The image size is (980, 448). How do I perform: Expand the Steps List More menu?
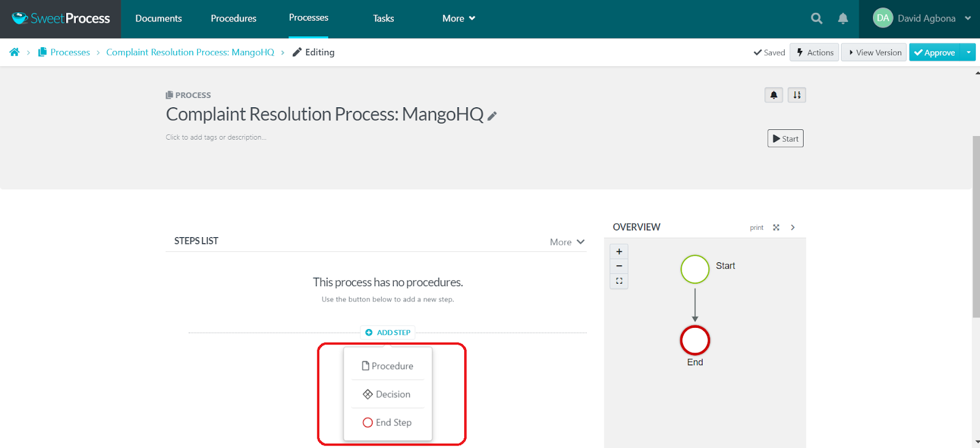[567, 242]
